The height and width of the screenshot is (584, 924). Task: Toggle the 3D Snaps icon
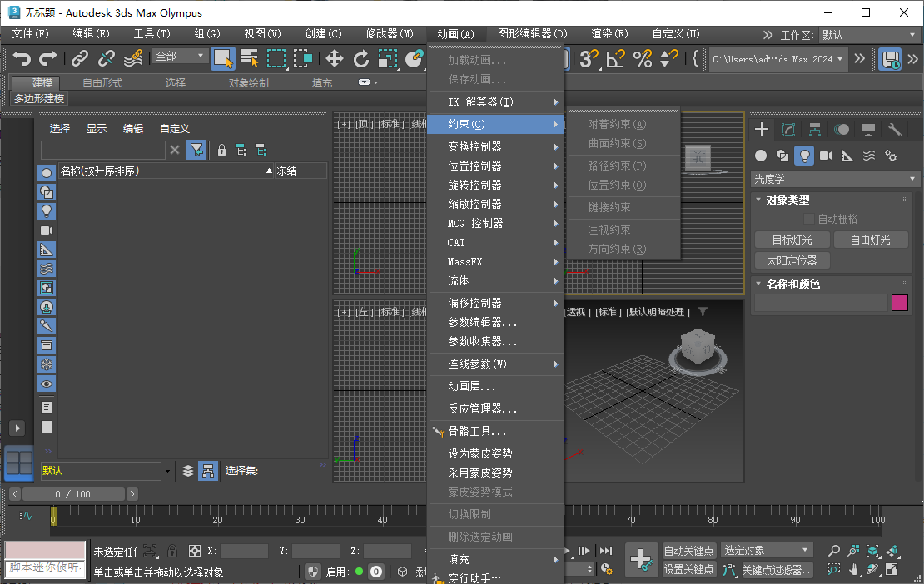pyautogui.click(x=589, y=58)
